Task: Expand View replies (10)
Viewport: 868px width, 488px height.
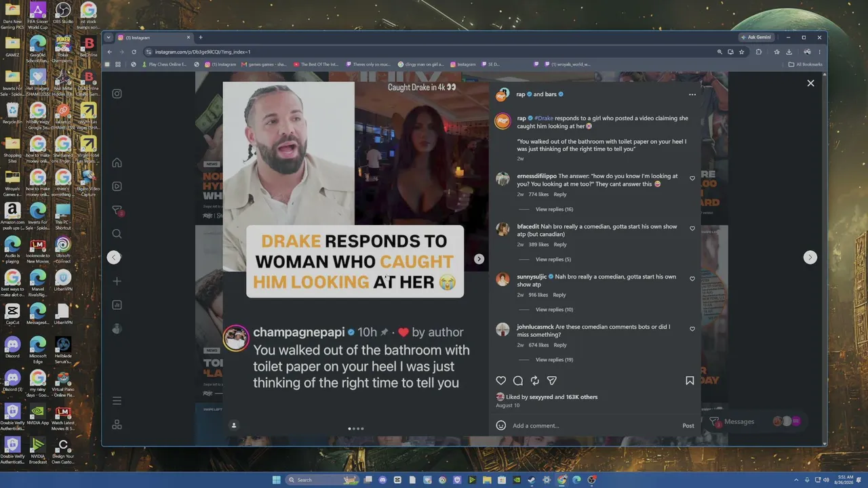Action: pos(554,310)
